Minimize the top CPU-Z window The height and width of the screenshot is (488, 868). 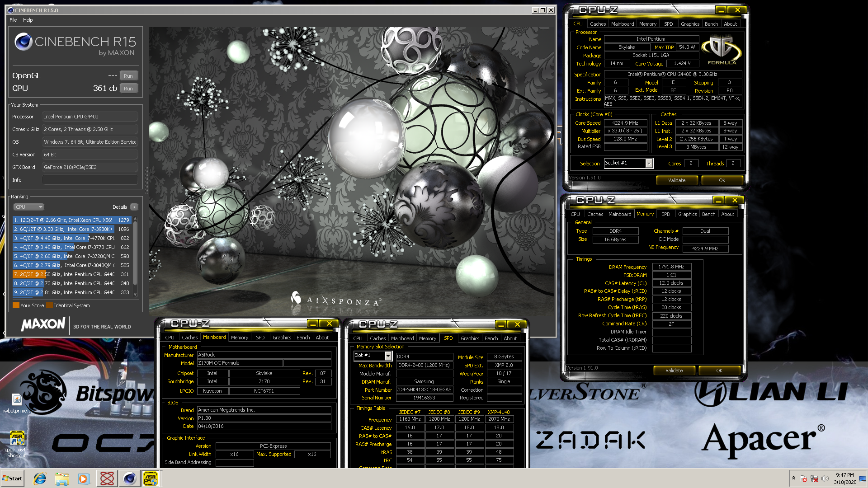(x=721, y=10)
